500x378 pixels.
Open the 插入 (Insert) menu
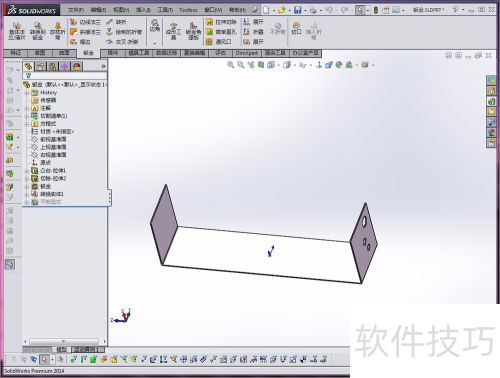pos(143,10)
